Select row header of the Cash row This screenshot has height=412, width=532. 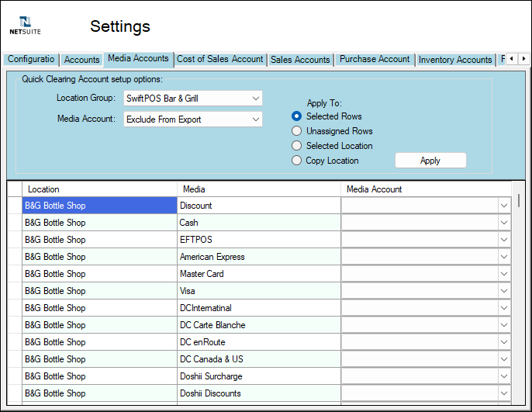pyautogui.click(x=15, y=223)
